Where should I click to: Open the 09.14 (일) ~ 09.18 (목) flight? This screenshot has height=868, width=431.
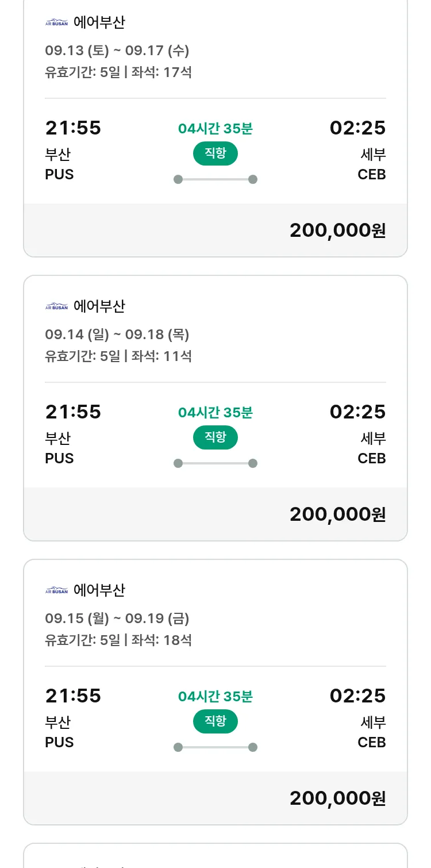(117, 335)
